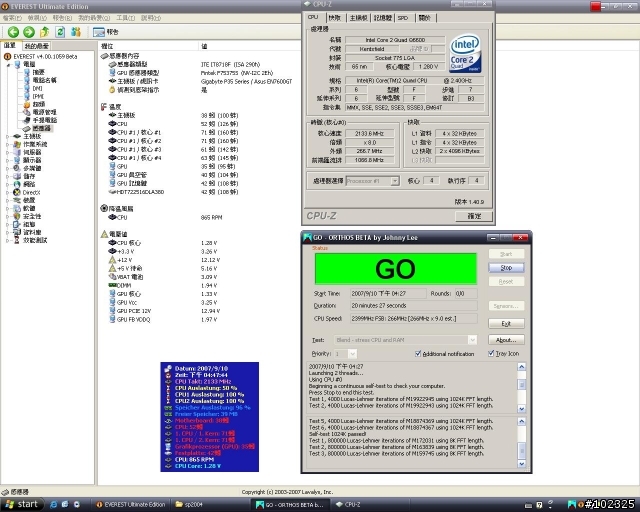Viewport: 640px width, 512px height.
Task: Open the 檔案 file menu in EVEREST
Action: tap(12, 18)
